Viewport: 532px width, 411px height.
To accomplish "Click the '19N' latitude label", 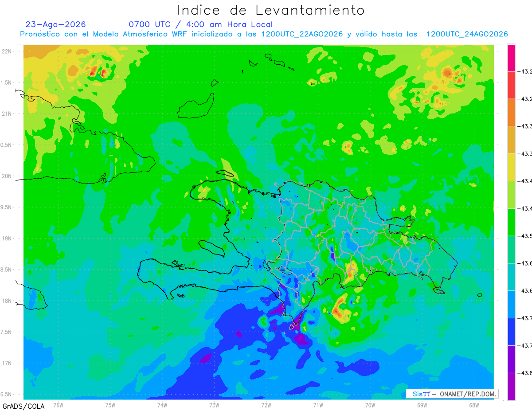I will [x=8, y=239].
